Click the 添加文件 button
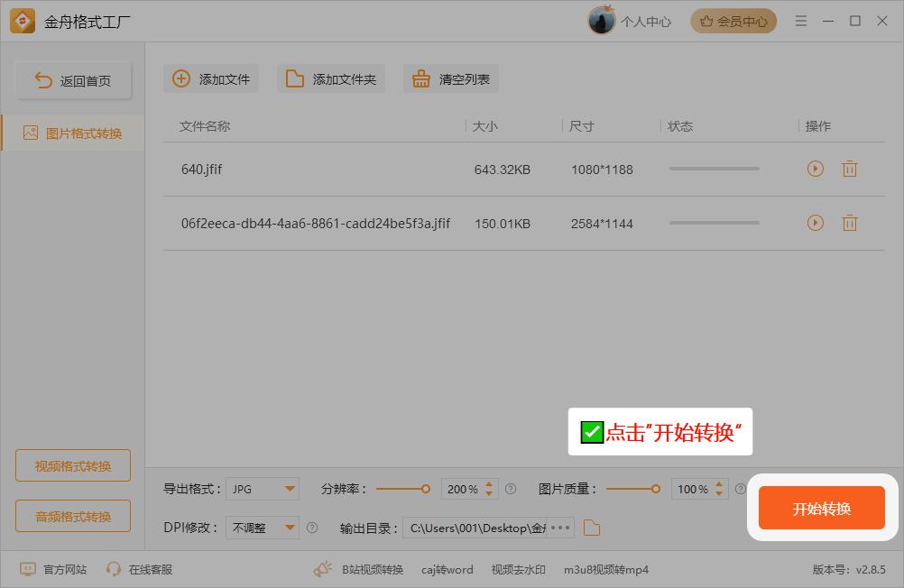The width and height of the screenshot is (904, 588). [211, 79]
